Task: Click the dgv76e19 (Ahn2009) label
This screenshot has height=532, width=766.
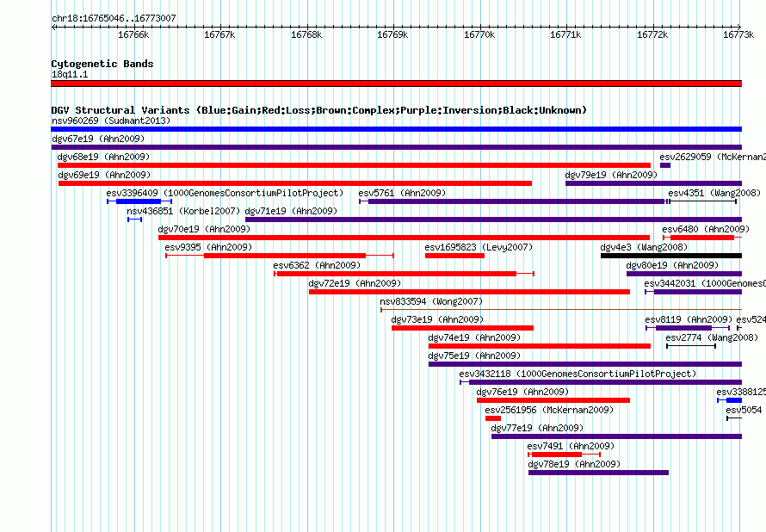Action: pyautogui.click(x=522, y=392)
